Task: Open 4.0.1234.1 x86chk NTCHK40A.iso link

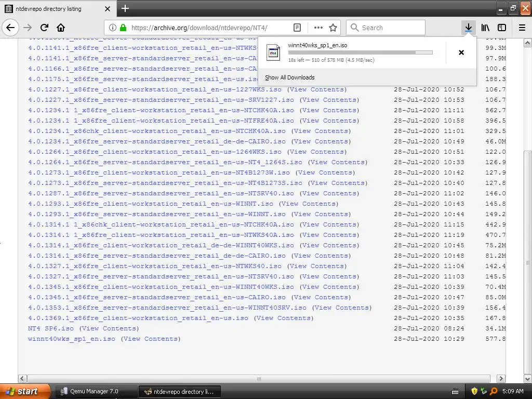Action: point(157,131)
